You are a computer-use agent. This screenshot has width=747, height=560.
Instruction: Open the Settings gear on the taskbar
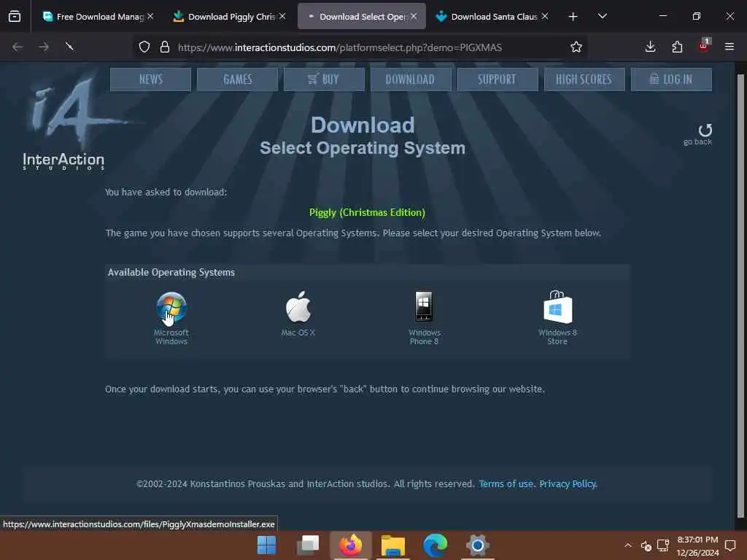coord(477,545)
